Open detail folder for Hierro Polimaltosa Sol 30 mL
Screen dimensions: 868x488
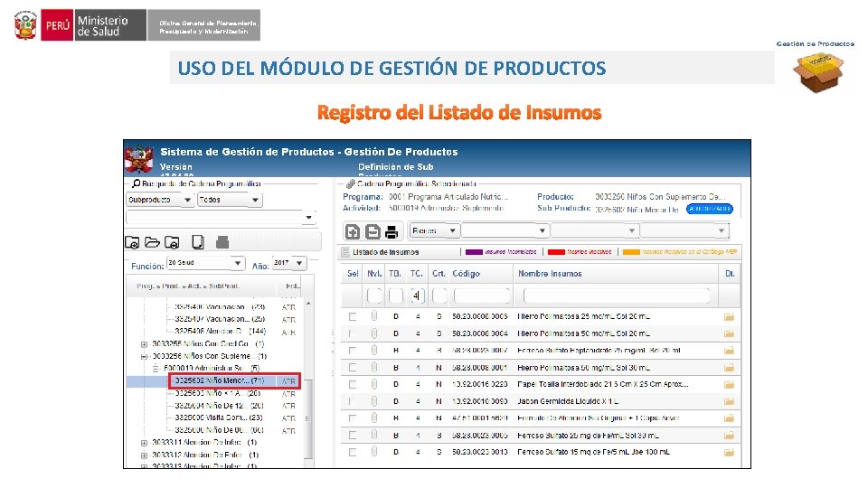pyautogui.click(x=729, y=368)
